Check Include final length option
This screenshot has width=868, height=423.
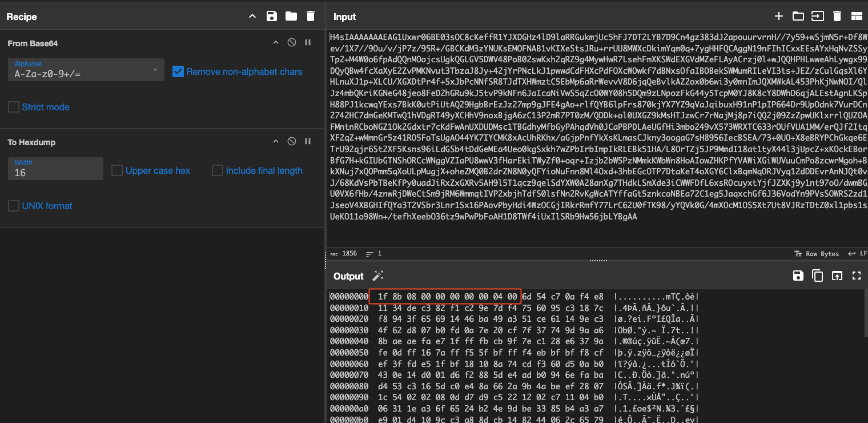218,170
